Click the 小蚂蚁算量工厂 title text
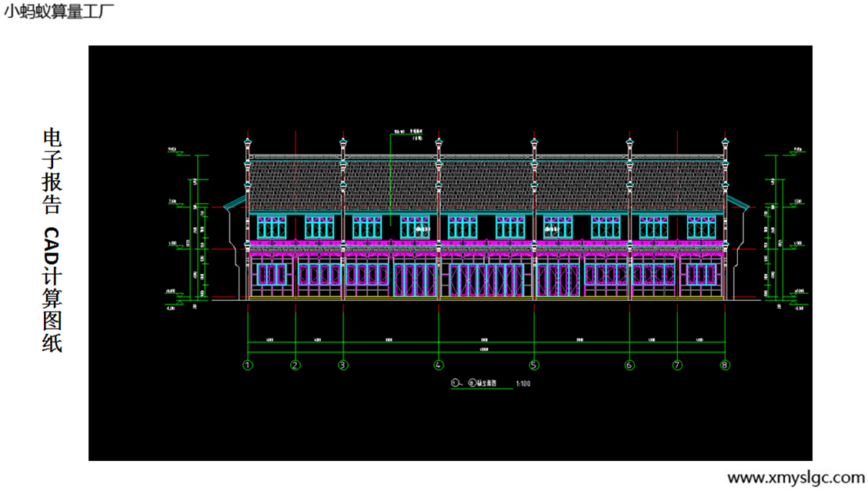Viewport: 868px width, 491px height. point(59,11)
